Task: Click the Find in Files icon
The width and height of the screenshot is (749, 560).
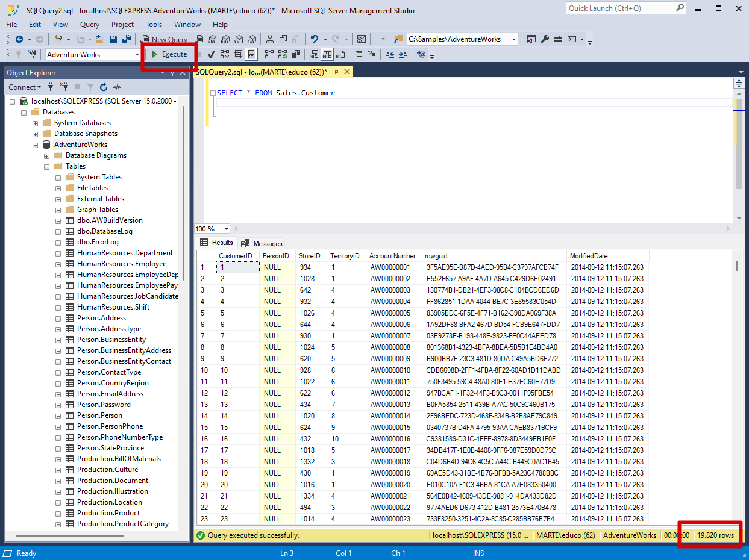Action: tap(398, 39)
